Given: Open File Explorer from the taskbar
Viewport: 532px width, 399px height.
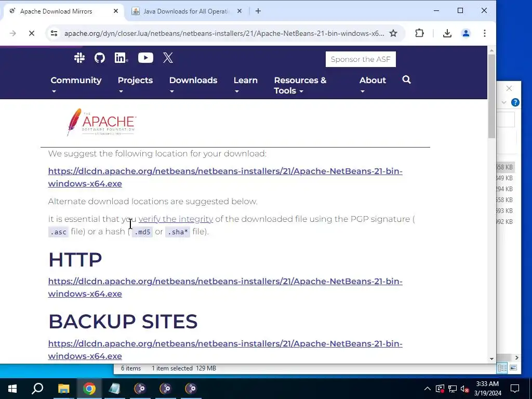Looking at the screenshot, I should [x=63, y=389].
